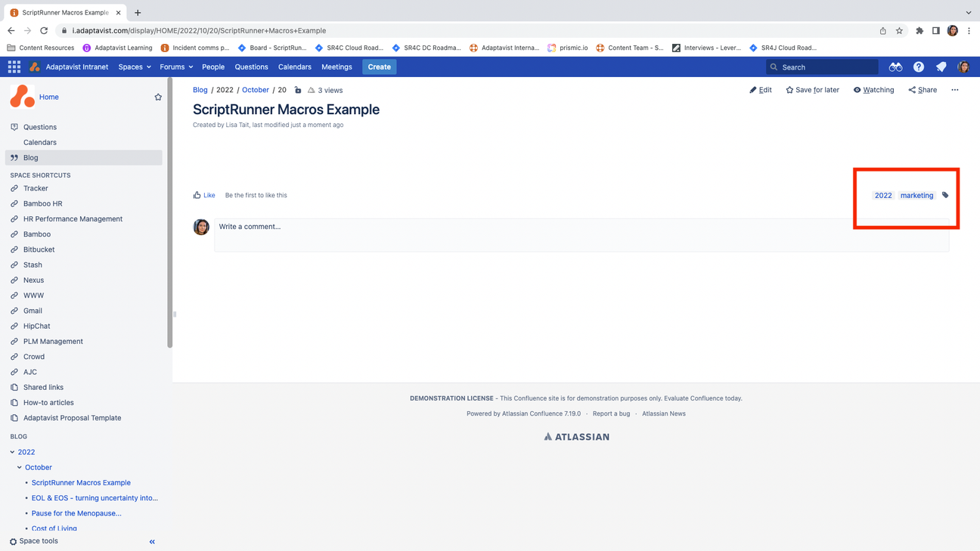Image resolution: width=980 pixels, height=551 pixels.
Task: Click the unrestricted padlock icon near breadcrumbs
Action: tap(298, 89)
